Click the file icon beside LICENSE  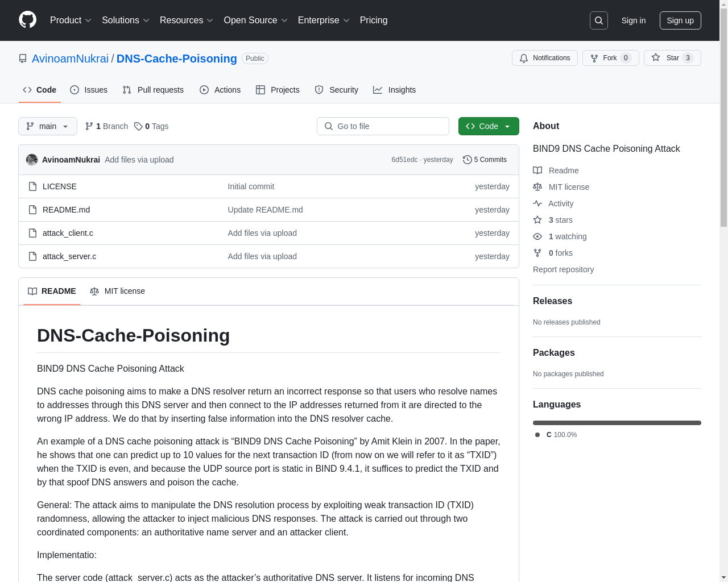point(33,186)
